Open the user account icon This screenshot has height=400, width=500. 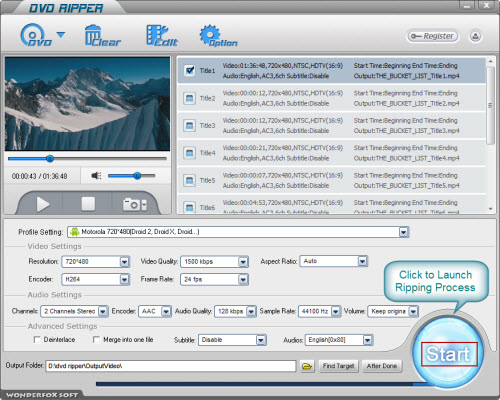point(475,36)
